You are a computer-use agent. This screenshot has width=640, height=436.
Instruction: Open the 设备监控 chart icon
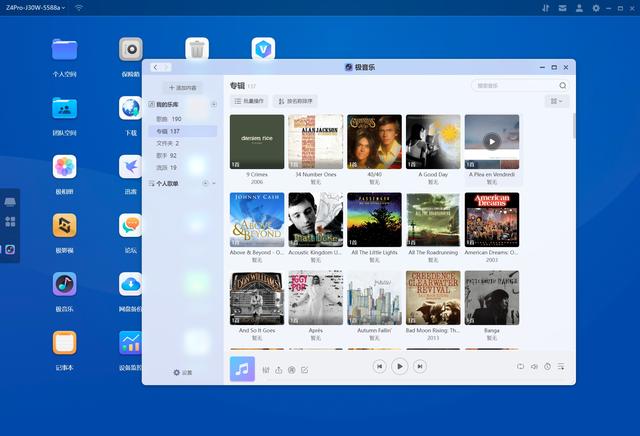click(131, 343)
